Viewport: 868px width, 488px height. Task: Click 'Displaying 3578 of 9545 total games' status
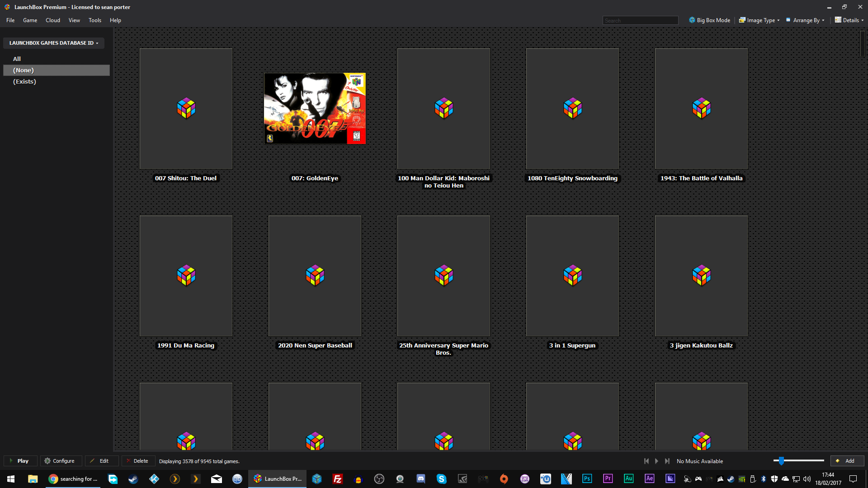click(199, 461)
